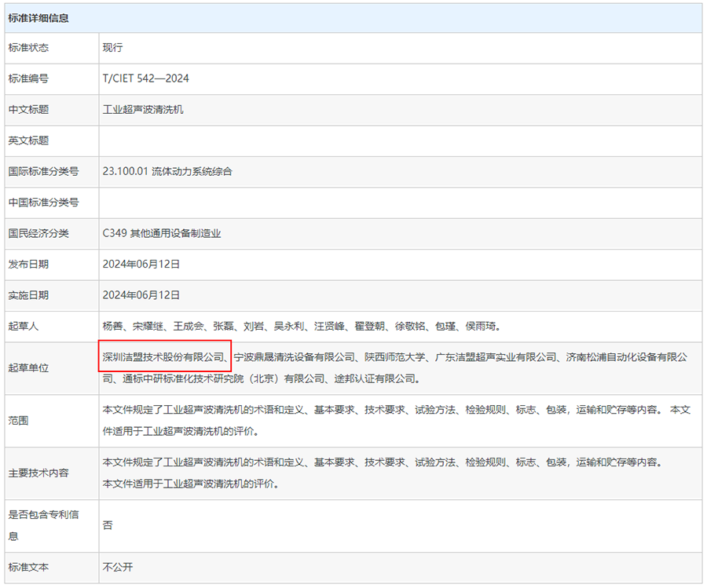Click drafter name 侯雨琦 in the 起草人 row
Viewport: 707px width, 588px height.
(x=481, y=326)
